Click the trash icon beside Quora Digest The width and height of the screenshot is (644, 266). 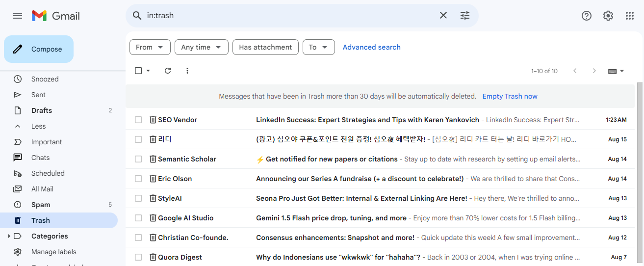click(x=153, y=257)
